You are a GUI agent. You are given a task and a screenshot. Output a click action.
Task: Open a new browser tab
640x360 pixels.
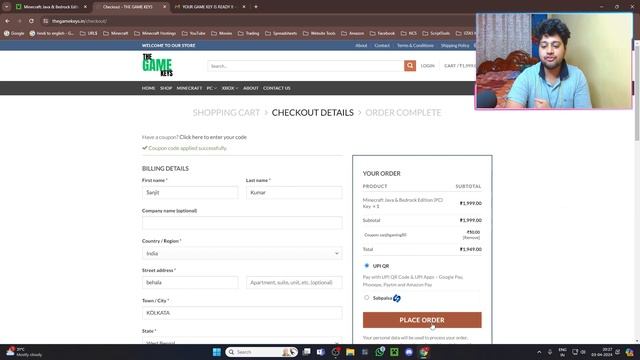click(256, 7)
